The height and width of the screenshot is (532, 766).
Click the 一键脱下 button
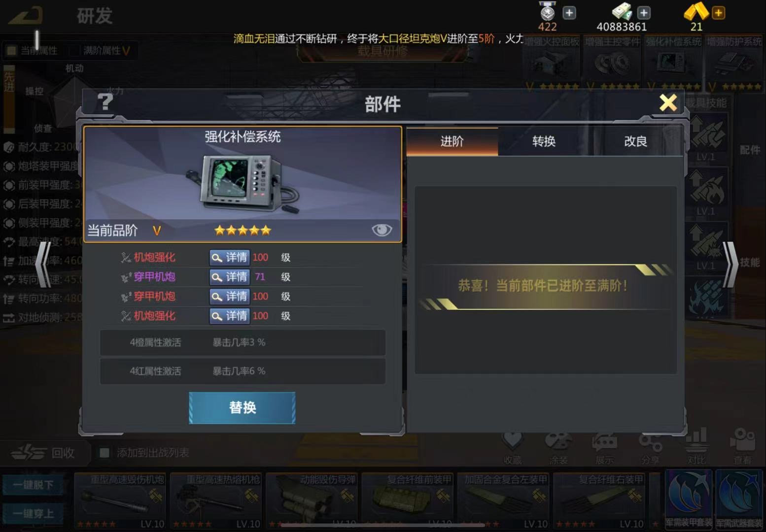34,485
